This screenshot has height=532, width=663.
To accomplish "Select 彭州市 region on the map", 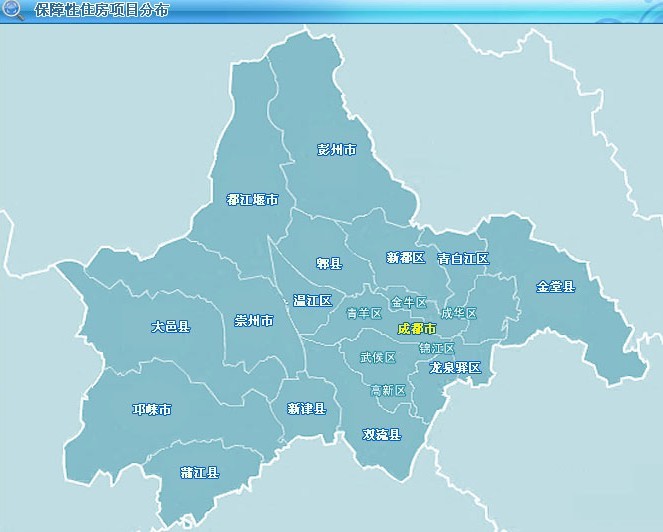I will tap(336, 150).
